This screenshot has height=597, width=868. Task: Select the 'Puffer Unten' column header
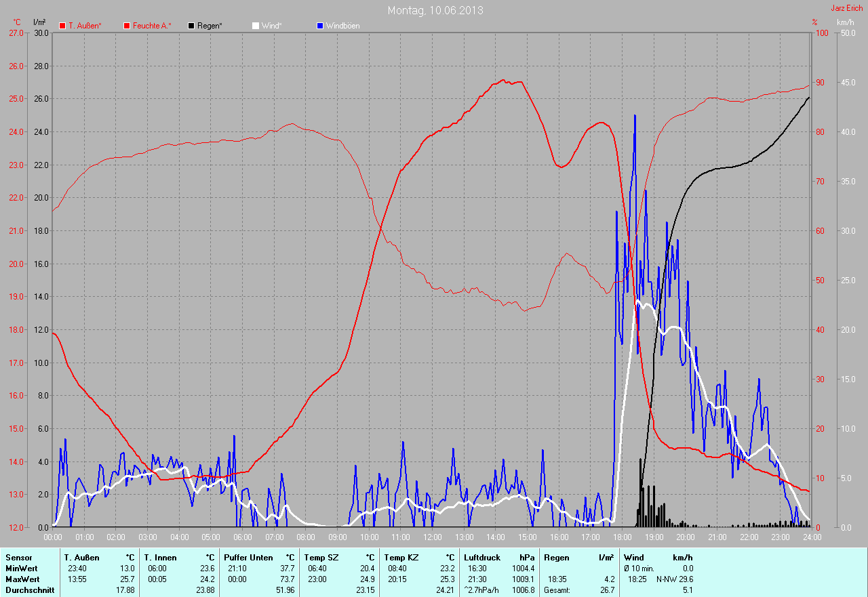coord(249,558)
